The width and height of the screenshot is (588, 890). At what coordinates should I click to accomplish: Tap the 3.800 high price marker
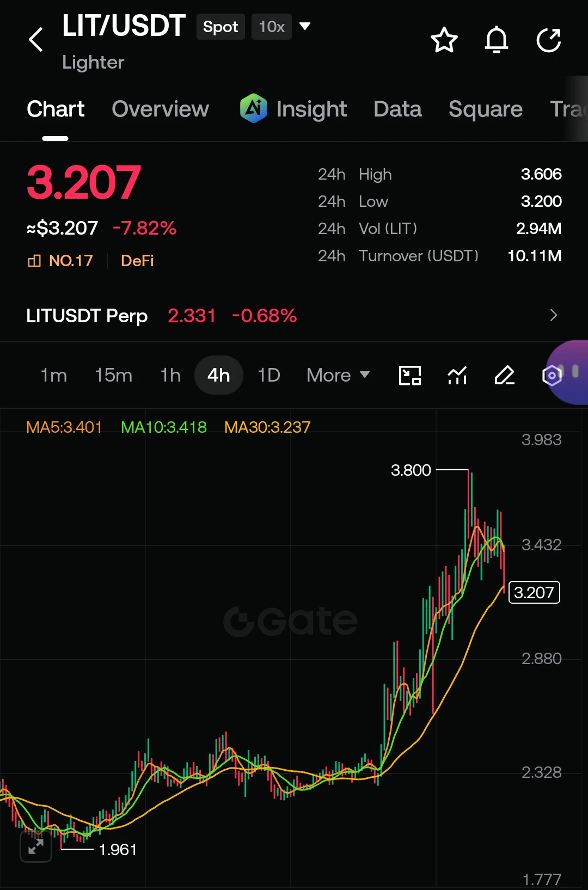coord(411,470)
